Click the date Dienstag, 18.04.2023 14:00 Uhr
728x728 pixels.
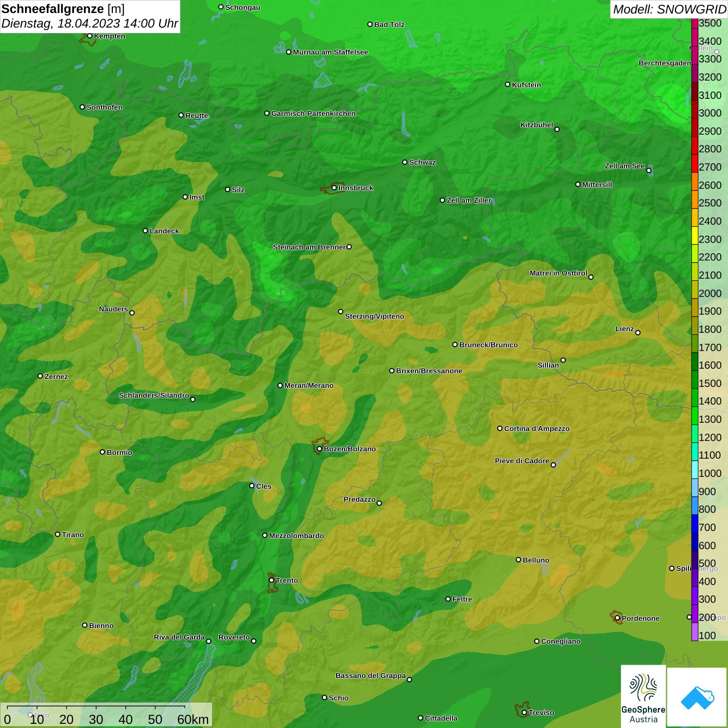tap(89, 23)
